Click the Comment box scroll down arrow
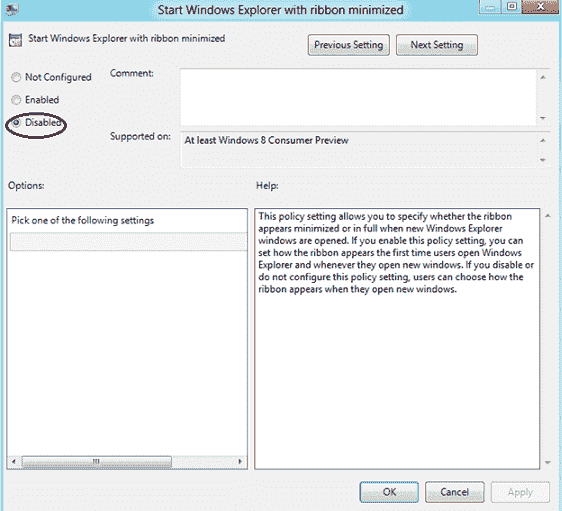562x511 pixels. click(543, 118)
